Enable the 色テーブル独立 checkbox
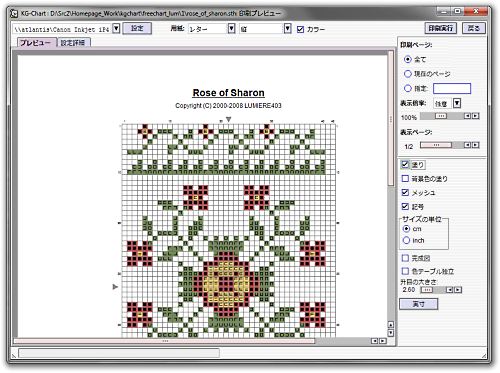This screenshot has width=500, height=373. click(x=405, y=271)
